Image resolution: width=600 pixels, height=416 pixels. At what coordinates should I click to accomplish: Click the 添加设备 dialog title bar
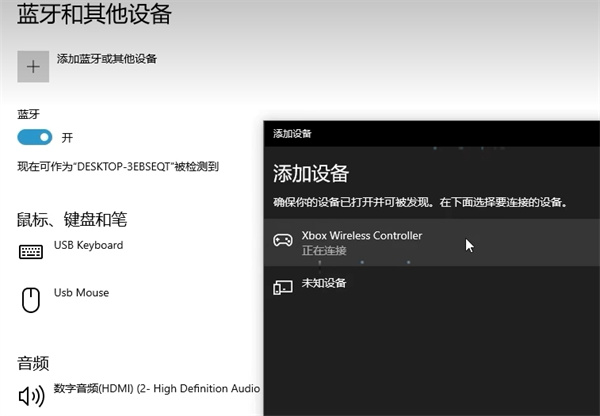point(430,132)
